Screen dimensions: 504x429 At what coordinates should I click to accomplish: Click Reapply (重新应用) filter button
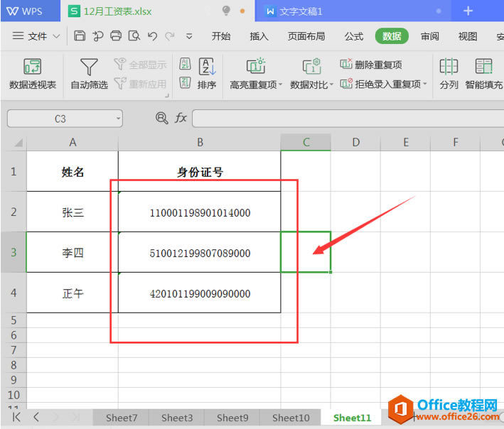click(140, 84)
